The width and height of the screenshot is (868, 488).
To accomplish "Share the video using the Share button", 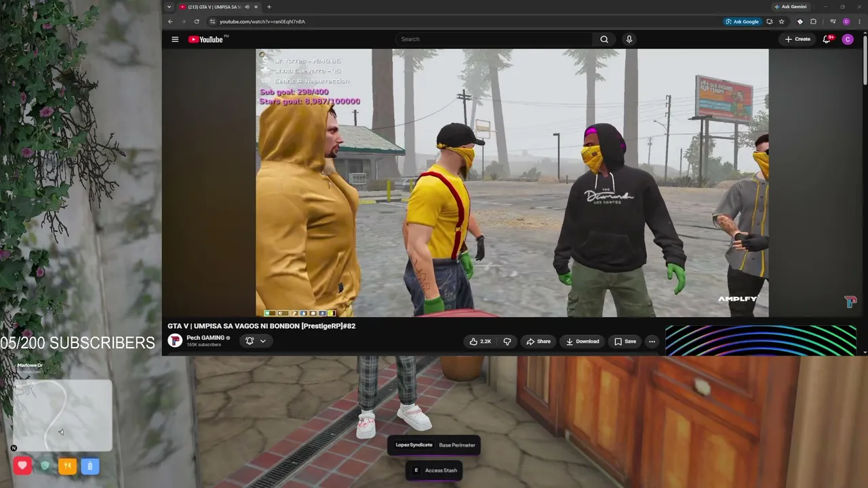I will (538, 342).
